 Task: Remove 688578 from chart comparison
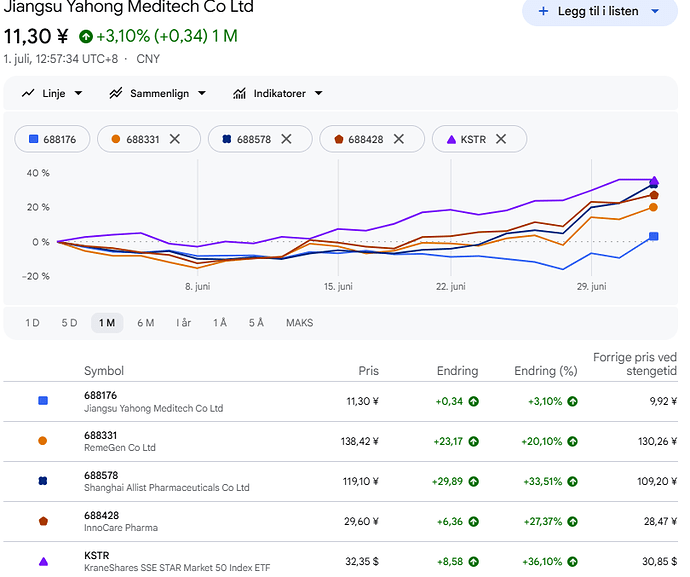click(286, 139)
